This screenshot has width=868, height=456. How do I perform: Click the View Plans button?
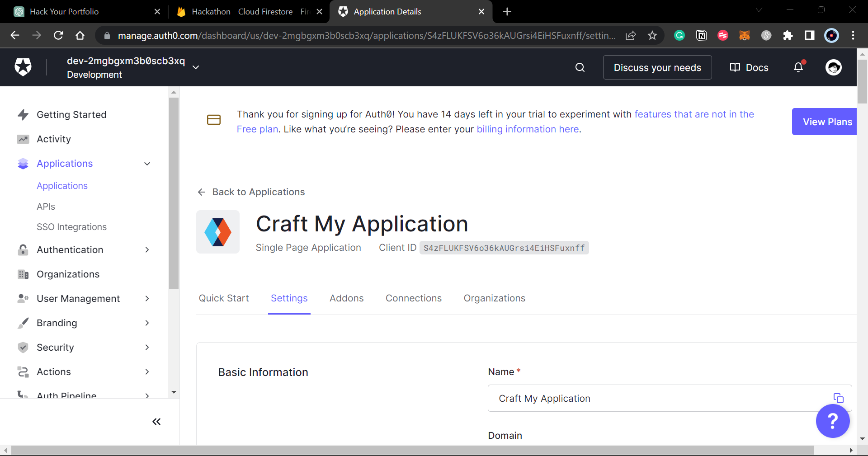pyautogui.click(x=827, y=122)
